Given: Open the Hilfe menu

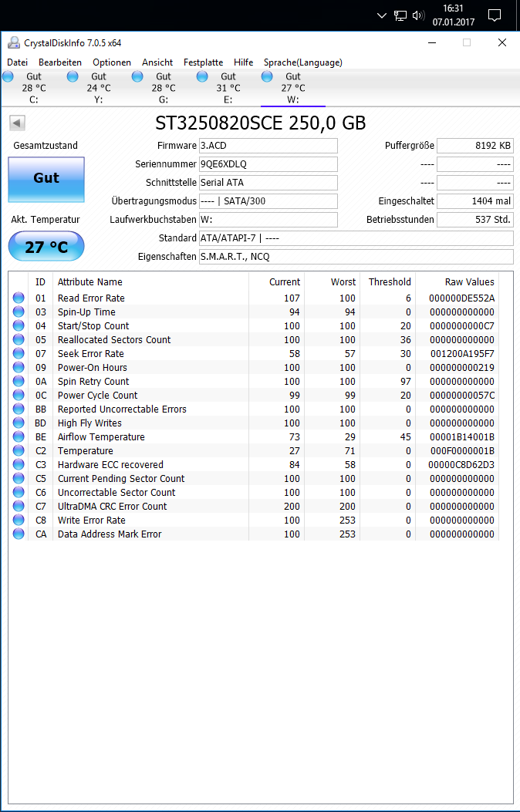Looking at the screenshot, I should tap(244, 62).
